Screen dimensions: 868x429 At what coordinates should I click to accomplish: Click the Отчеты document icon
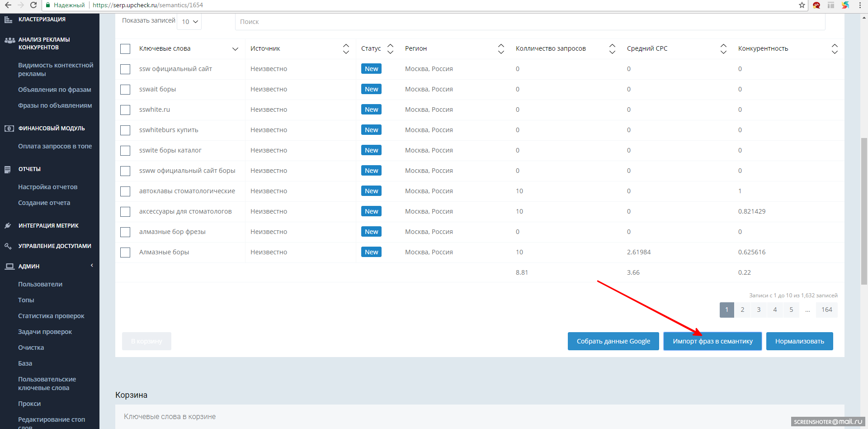[8, 169]
